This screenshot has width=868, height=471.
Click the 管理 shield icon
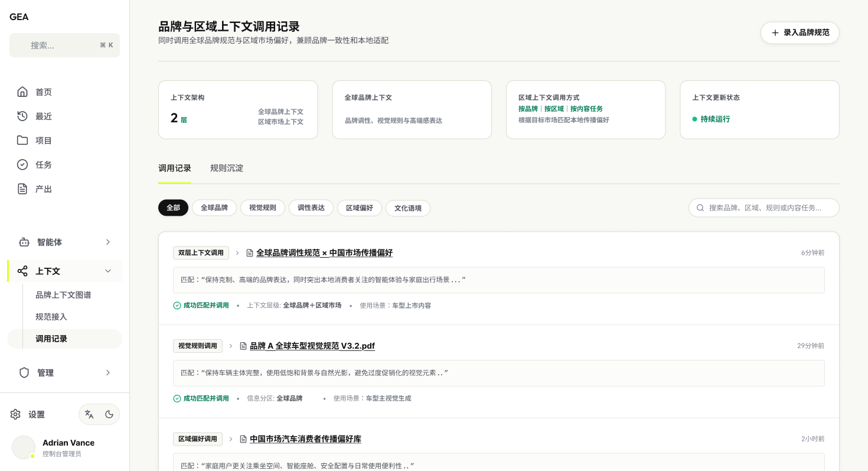pyautogui.click(x=24, y=372)
